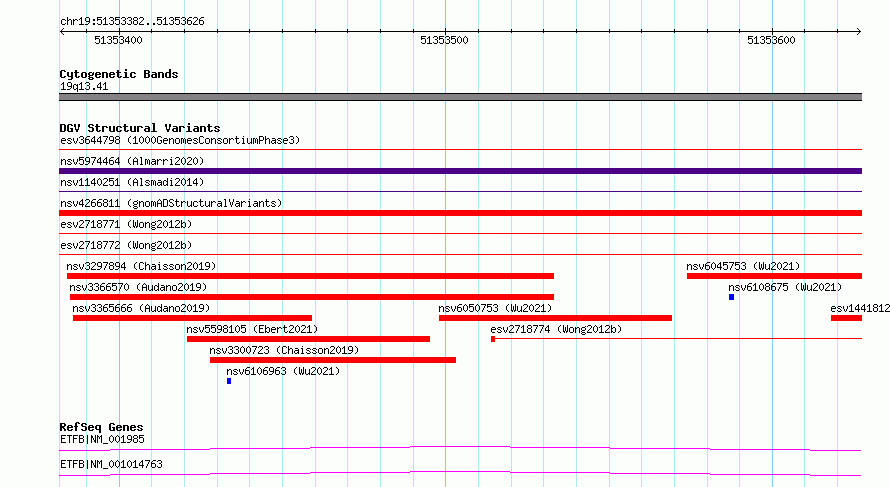Click nsv5598105 (Ebert2021) label
Screen dimensions: 890x487
(x=253, y=329)
